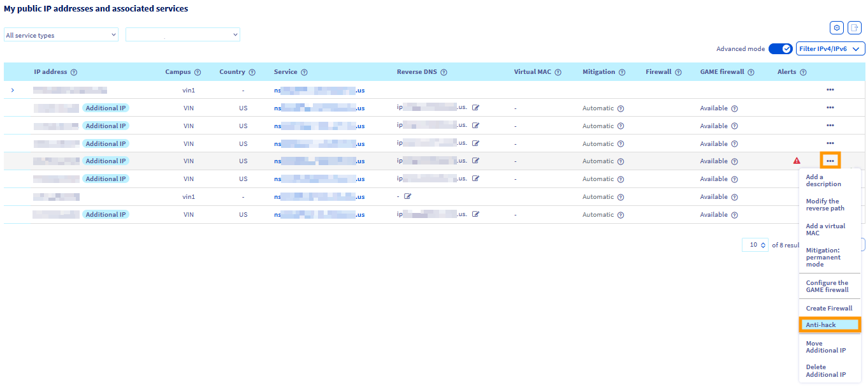The width and height of the screenshot is (868, 387).
Task: Open the All service types dropdown
Action: pyautogui.click(x=61, y=34)
